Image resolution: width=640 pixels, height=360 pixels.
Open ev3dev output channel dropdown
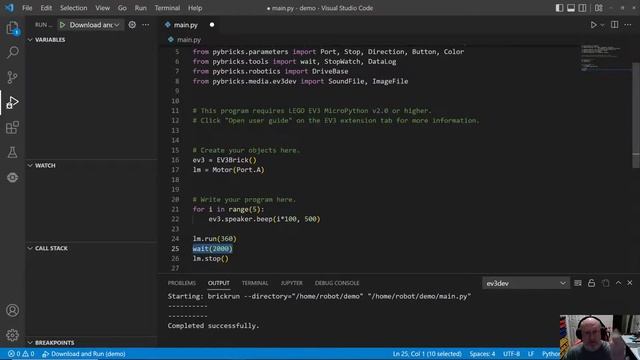526,283
